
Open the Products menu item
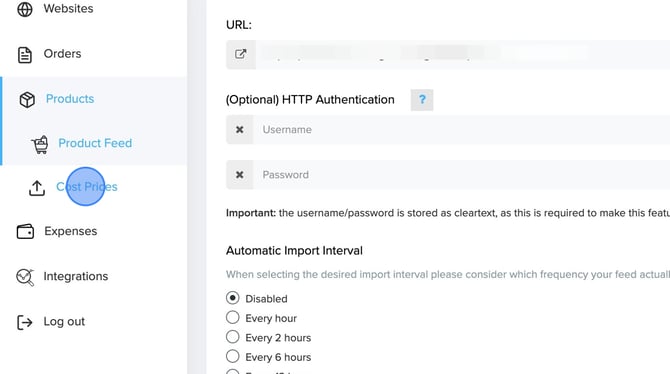70,99
